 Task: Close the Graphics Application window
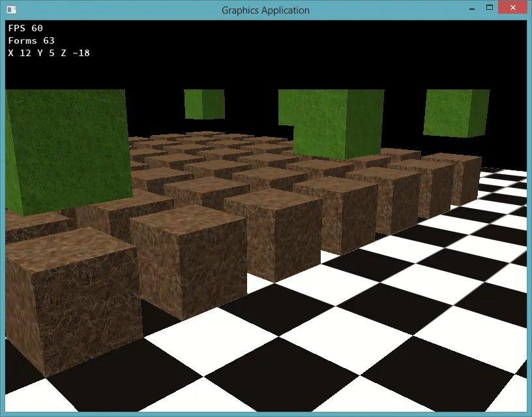pyautogui.click(x=512, y=7)
